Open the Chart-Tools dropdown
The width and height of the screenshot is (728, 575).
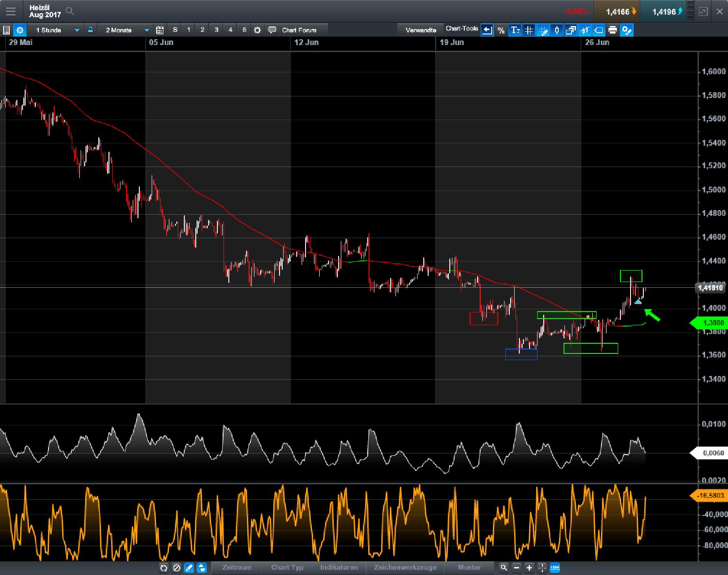[x=462, y=29]
